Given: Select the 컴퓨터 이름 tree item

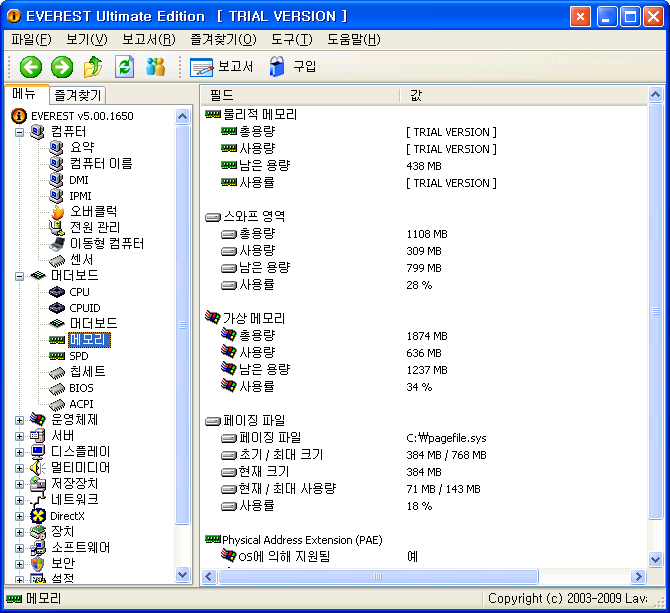Looking at the screenshot, I should point(101,164).
